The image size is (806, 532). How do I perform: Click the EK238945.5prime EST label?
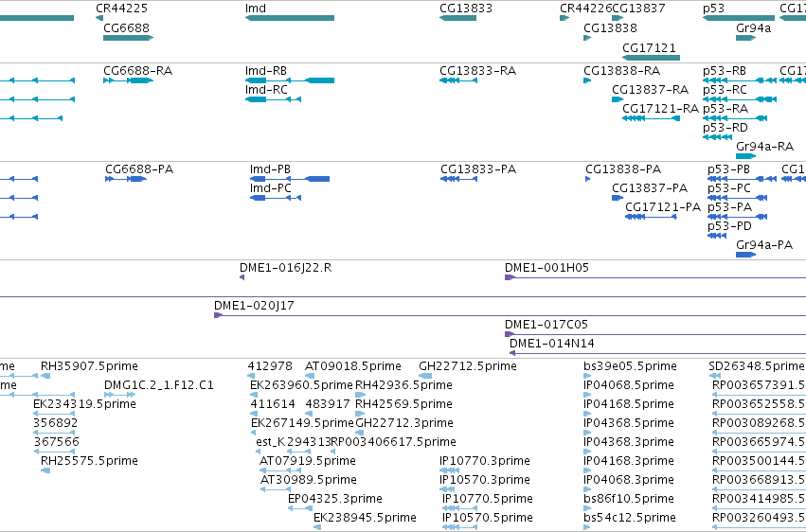(365, 518)
